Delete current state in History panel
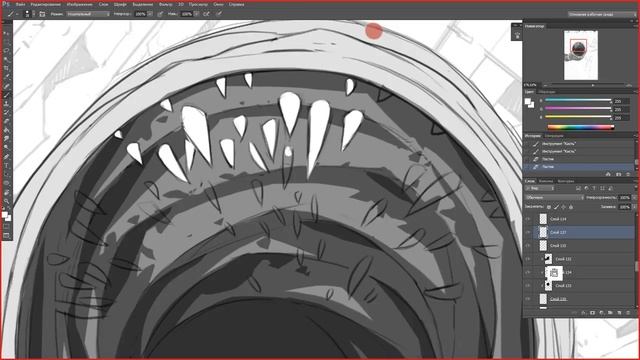This screenshot has width=640, height=360. click(628, 174)
